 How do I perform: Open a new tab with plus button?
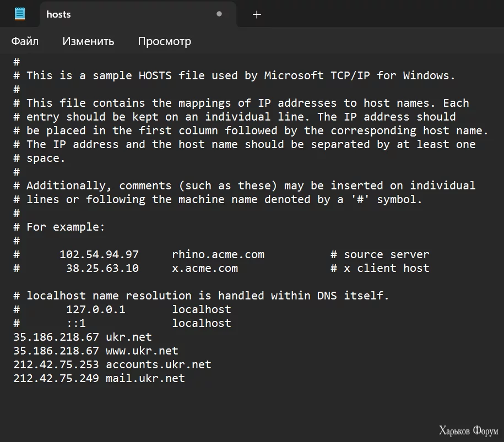coord(257,15)
